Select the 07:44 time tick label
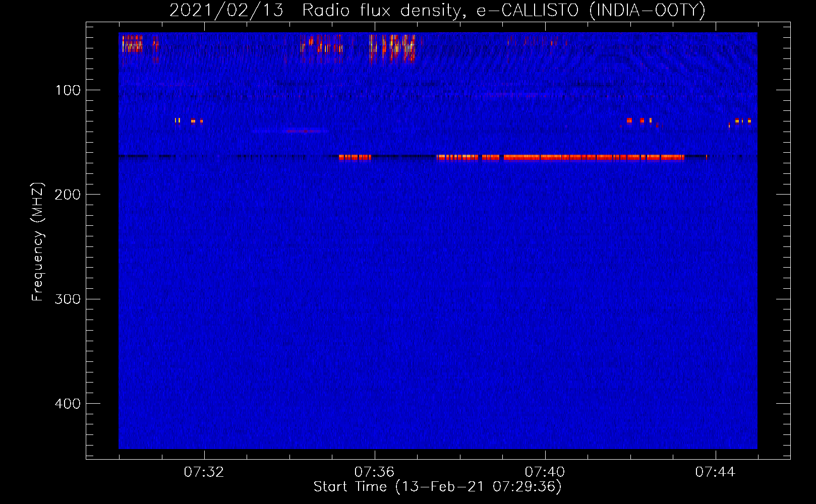Image resolution: width=816 pixels, height=504 pixels. 715,472
